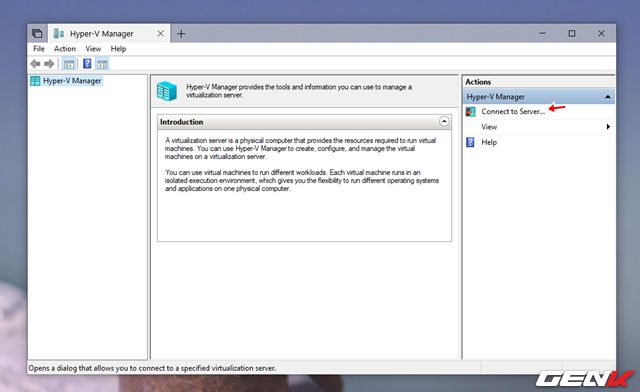Click the 'You can use virtual machines' paragraph
This screenshot has height=392, width=640.
pos(302,180)
